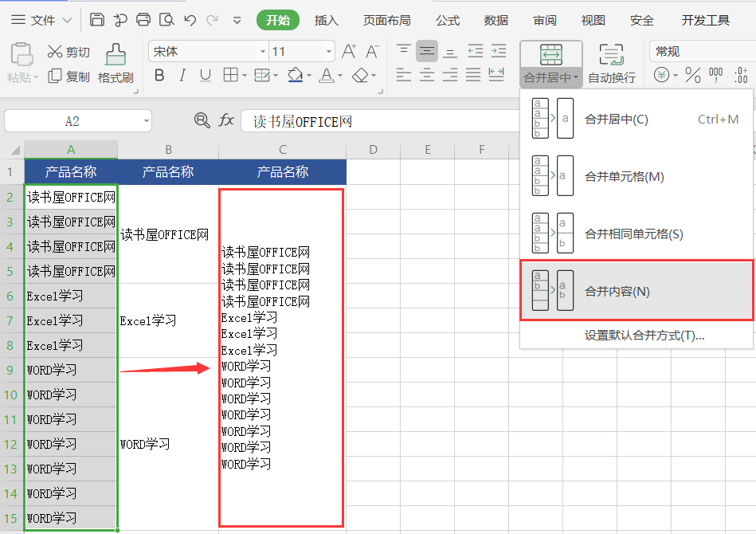Toggle Bold formatting

[159, 75]
